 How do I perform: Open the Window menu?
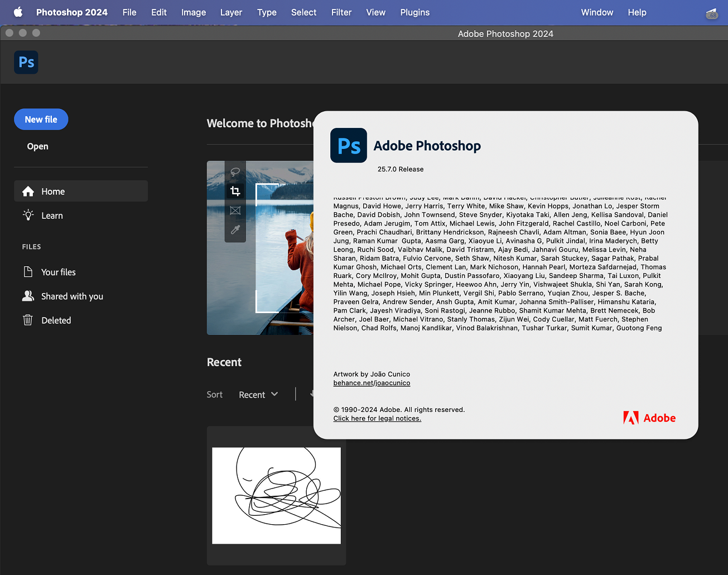(597, 12)
